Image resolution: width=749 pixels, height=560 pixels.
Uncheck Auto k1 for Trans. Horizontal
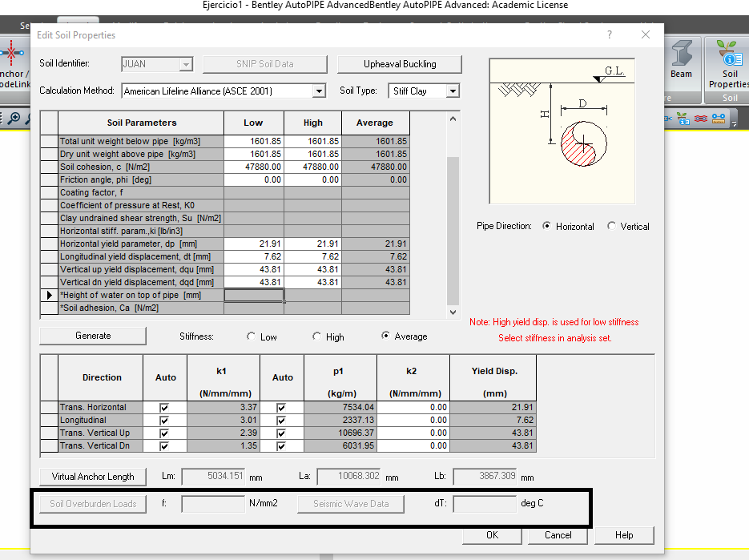(x=164, y=408)
